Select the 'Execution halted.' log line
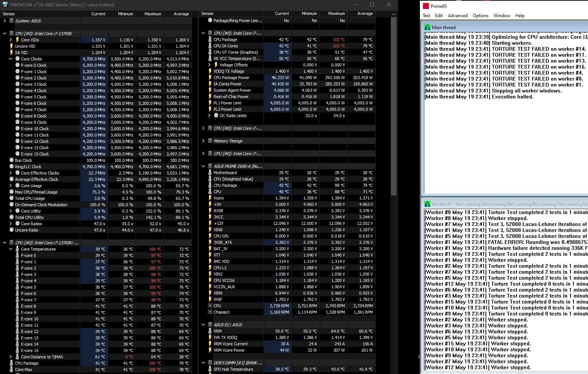This screenshot has height=374, width=588. (479, 97)
